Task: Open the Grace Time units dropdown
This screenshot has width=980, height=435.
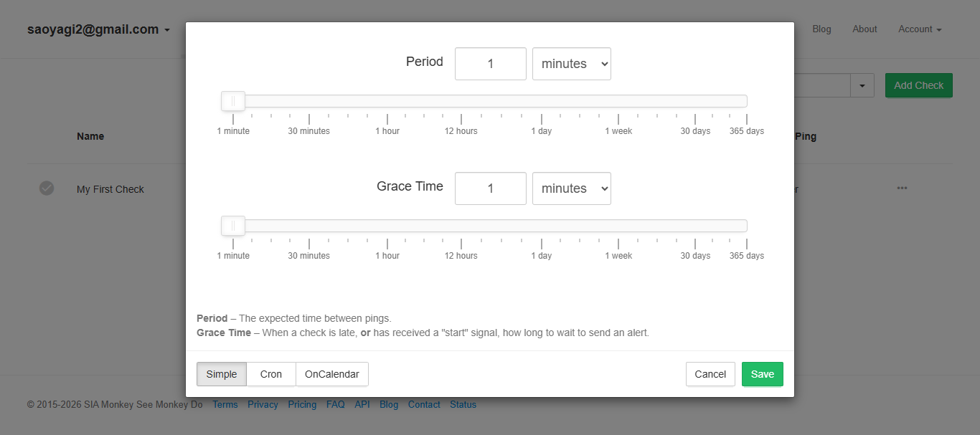Action: pyautogui.click(x=572, y=188)
